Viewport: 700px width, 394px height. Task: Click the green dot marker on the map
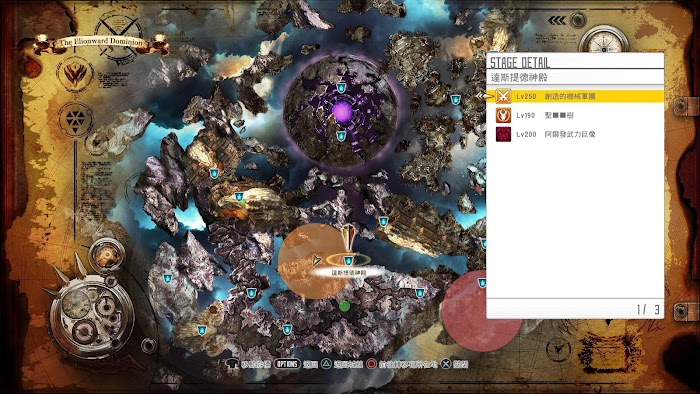pos(344,306)
